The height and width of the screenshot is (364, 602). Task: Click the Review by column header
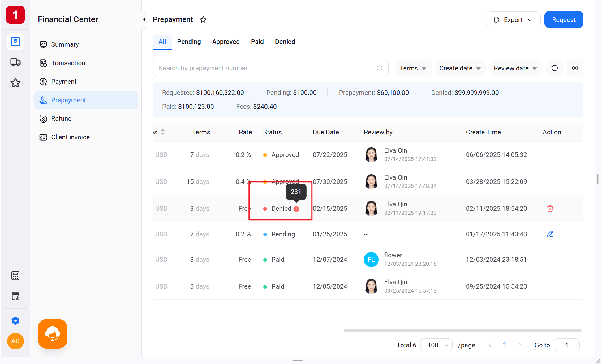pyautogui.click(x=378, y=132)
